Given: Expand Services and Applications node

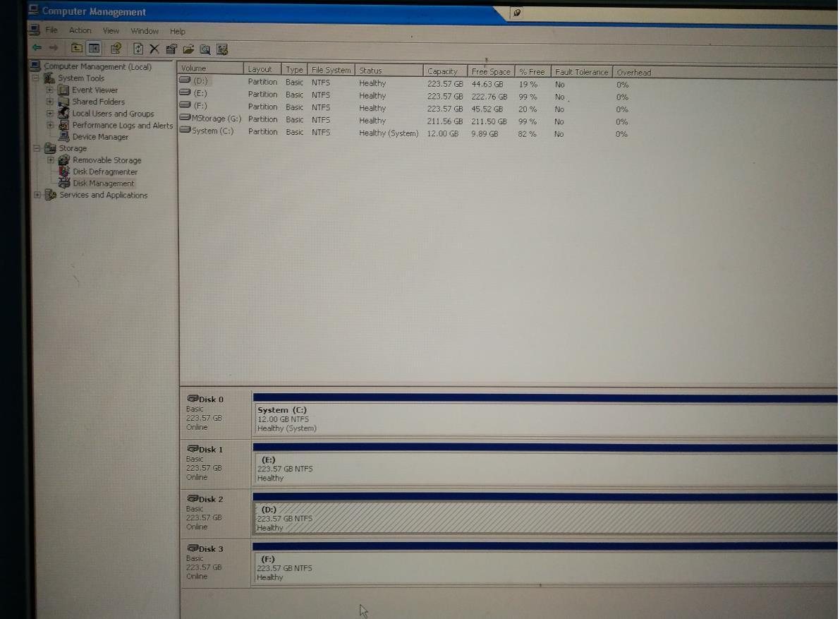Looking at the screenshot, I should pyautogui.click(x=37, y=196).
